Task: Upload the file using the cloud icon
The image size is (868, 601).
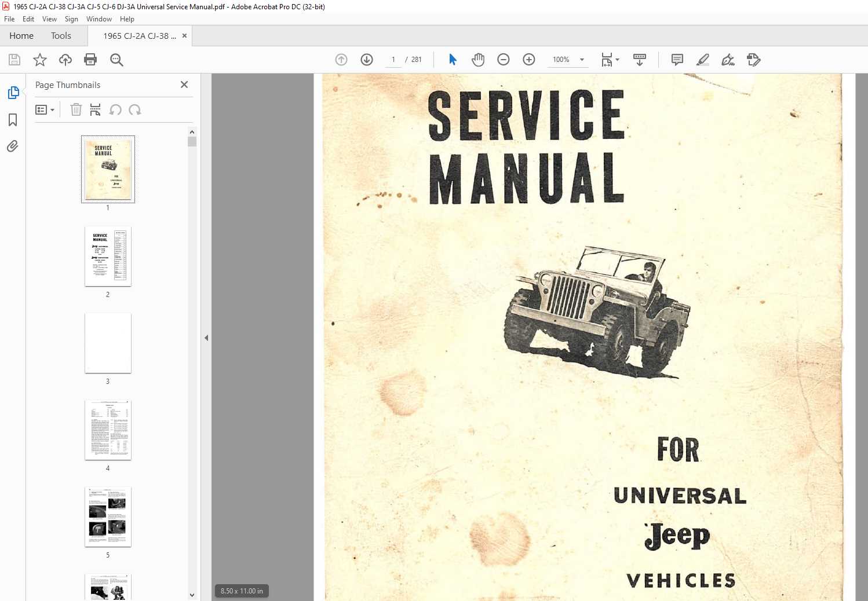Action: coord(65,60)
